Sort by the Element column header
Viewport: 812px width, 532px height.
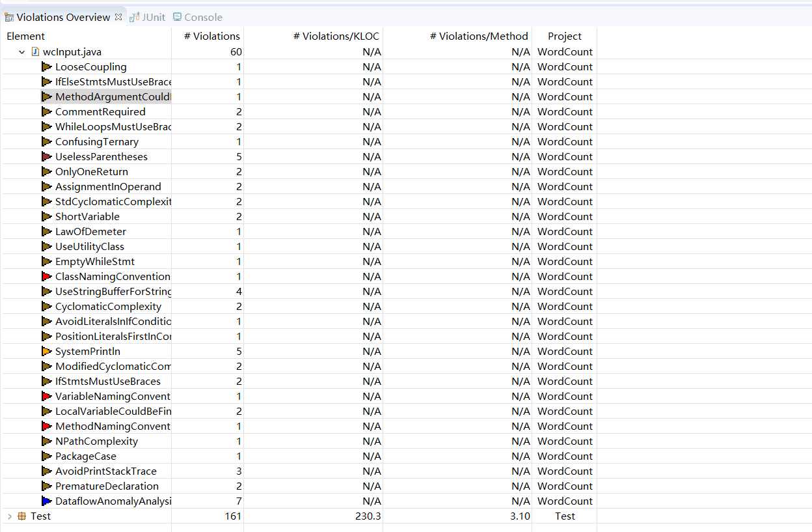coord(26,36)
